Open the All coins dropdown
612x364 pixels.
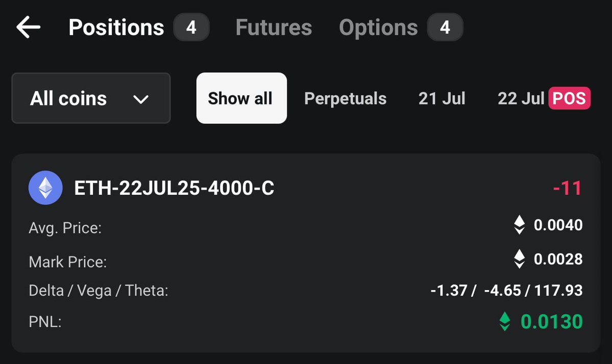[91, 98]
